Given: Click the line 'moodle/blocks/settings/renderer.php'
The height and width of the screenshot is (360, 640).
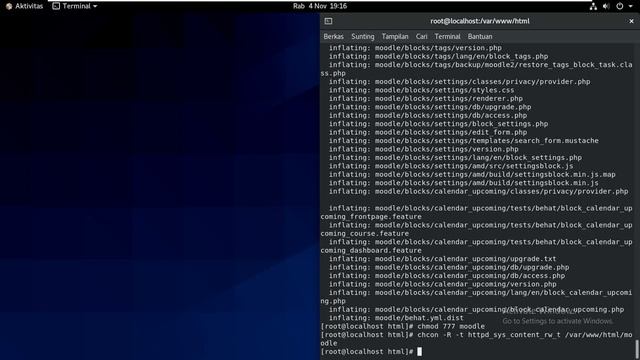Looking at the screenshot, I should [x=426, y=98].
